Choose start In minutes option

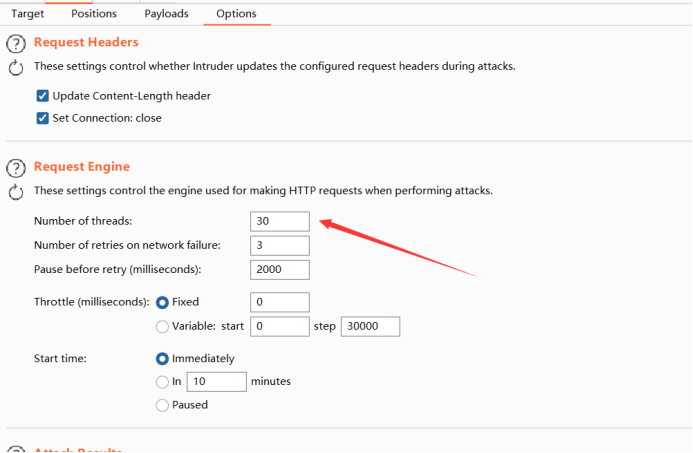pos(162,381)
